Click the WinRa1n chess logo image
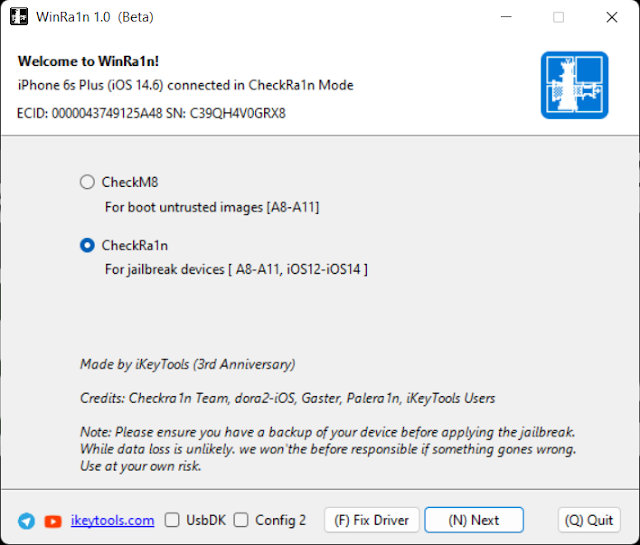The image size is (640, 545). click(x=574, y=85)
